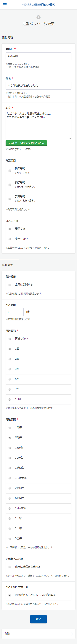Enable 全員に公開する checkbox
This screenshot has width=77, height=644.
point(10,285)
